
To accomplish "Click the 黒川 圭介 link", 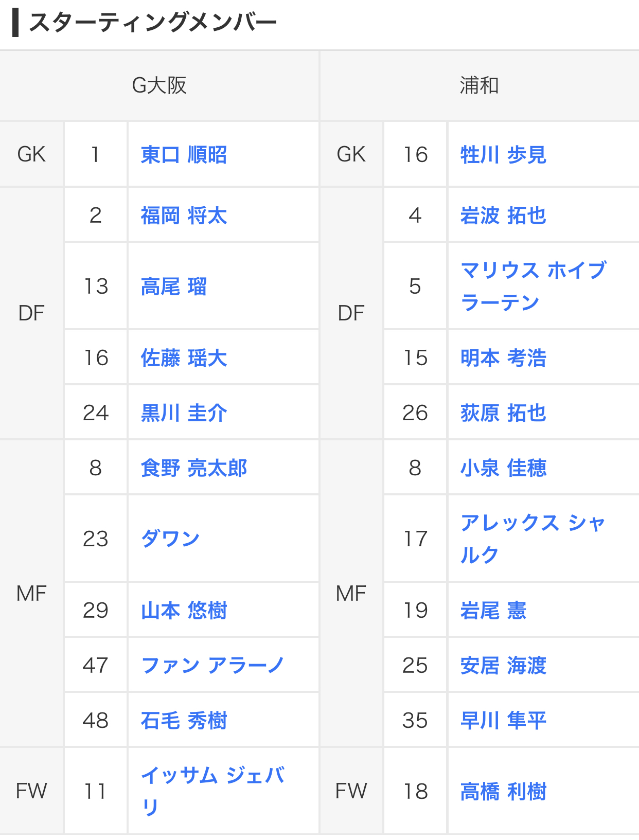I will coord(184,413).
